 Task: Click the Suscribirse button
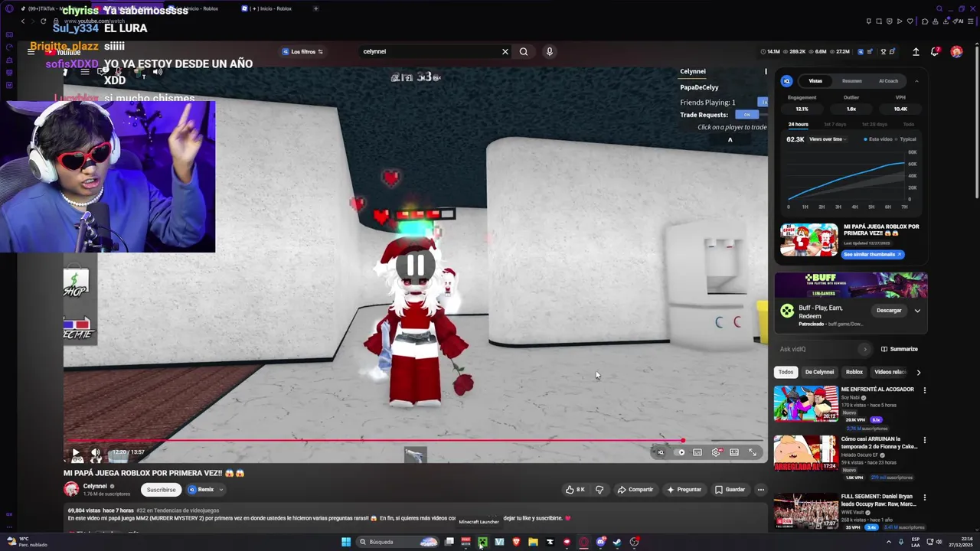161,490
